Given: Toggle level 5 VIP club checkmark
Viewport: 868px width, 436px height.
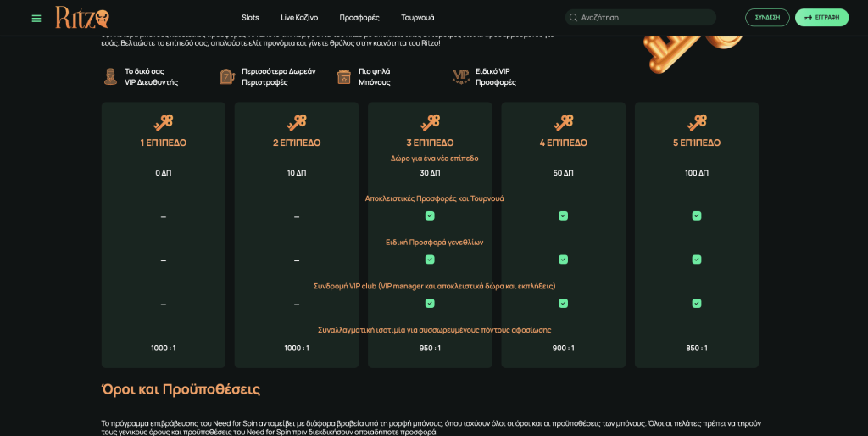Looking at the screenshot, I should click(x=697, y=303).
